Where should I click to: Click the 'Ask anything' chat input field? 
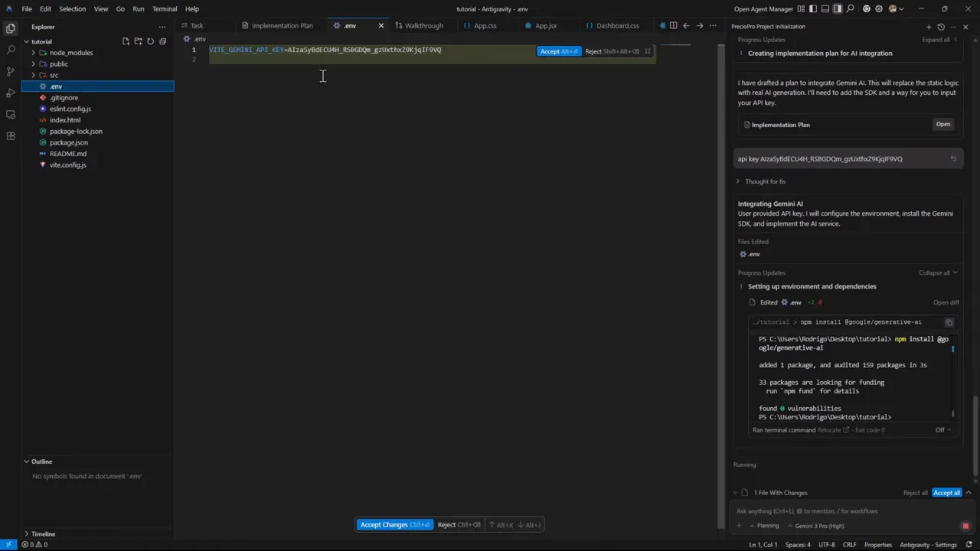pyautogui.click(x=842, y=510)
